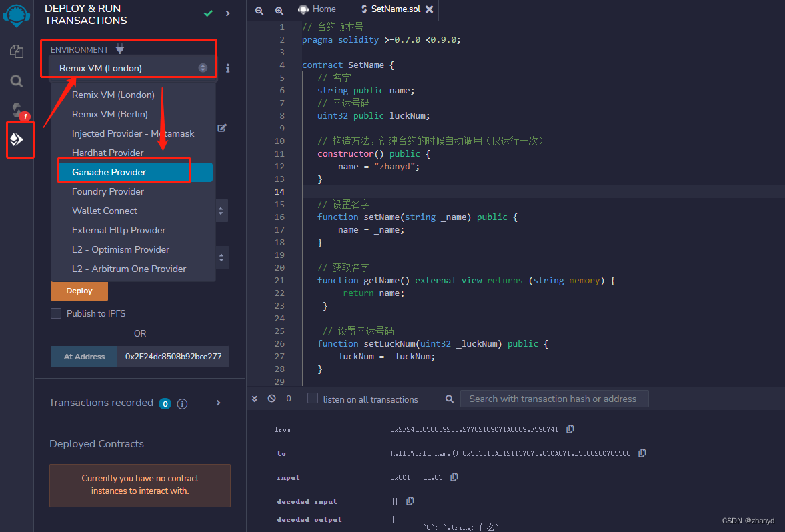Open the File Explorer sidebar icon

[17, 51]
